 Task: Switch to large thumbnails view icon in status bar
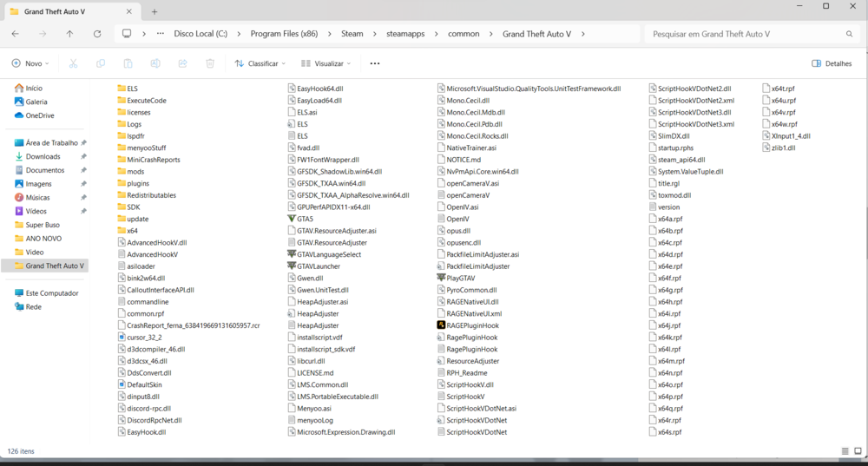(858, 451)
